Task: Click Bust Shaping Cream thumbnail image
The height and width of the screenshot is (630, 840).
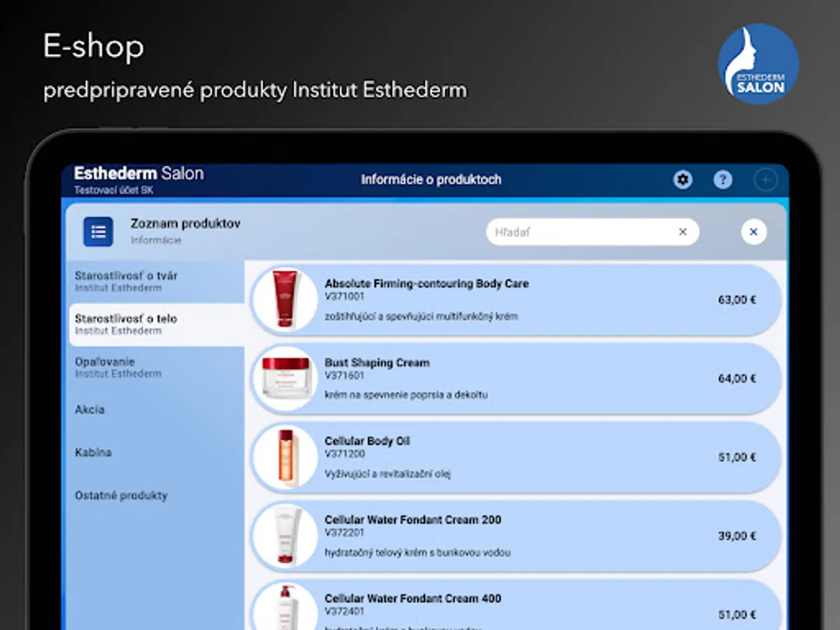Action: click(x=285, y=378)
